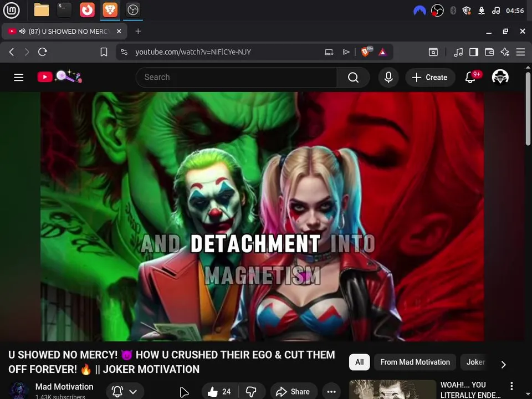Open YouTube notifications bell
The width and height of the screenshot is (532, 399).
pos(472,77)
